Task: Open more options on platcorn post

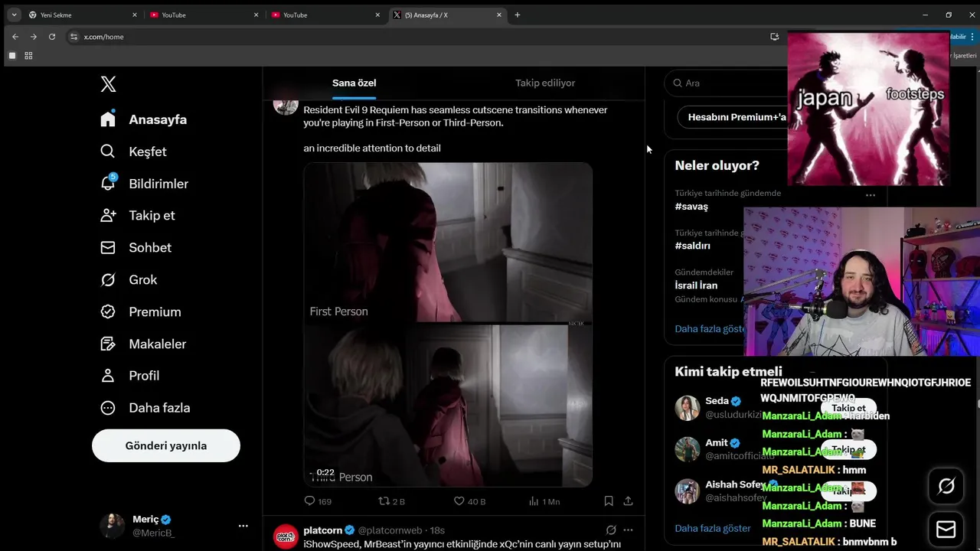Action: coord(628,530)
